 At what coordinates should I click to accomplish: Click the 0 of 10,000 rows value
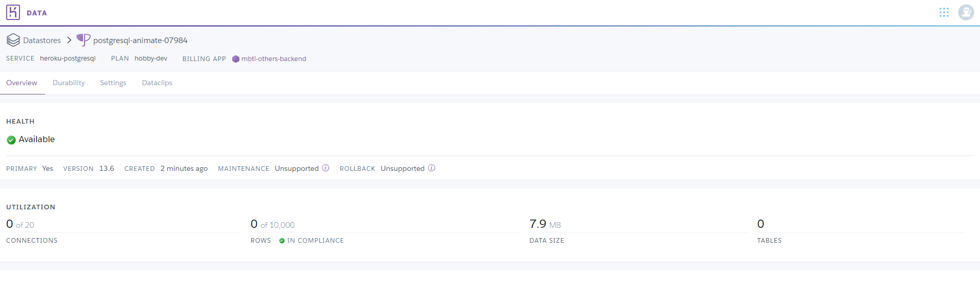coord(273,224)
